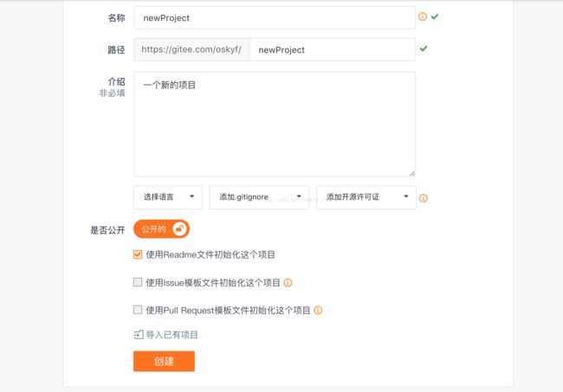Click the info icon next to the Issue template option

pyautogui.click(x=288, y=283)
